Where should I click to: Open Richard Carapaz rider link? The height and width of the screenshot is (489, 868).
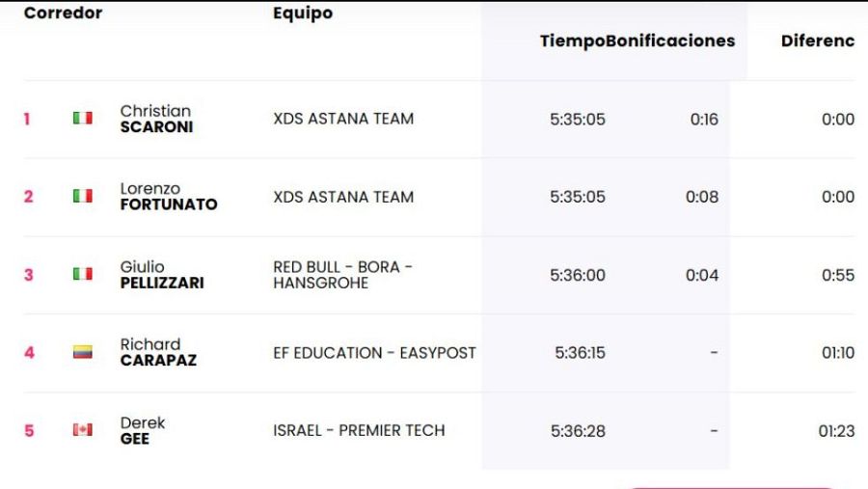coord(157,352)
